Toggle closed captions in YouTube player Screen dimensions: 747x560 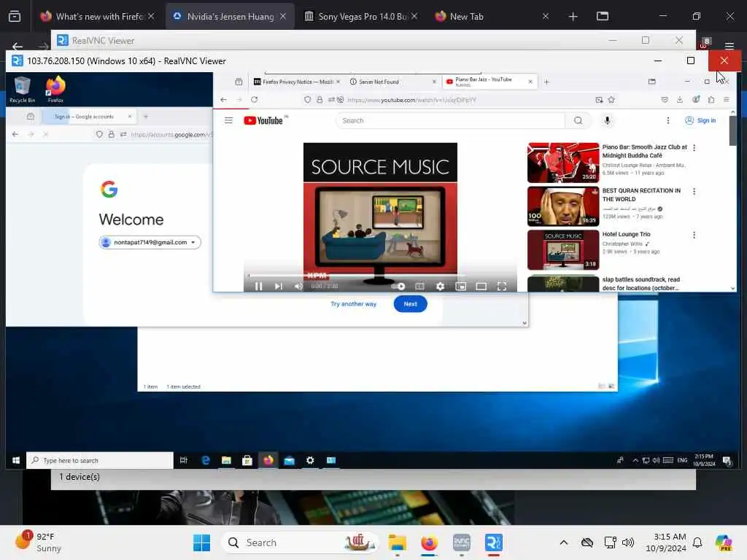pos(419,286)
